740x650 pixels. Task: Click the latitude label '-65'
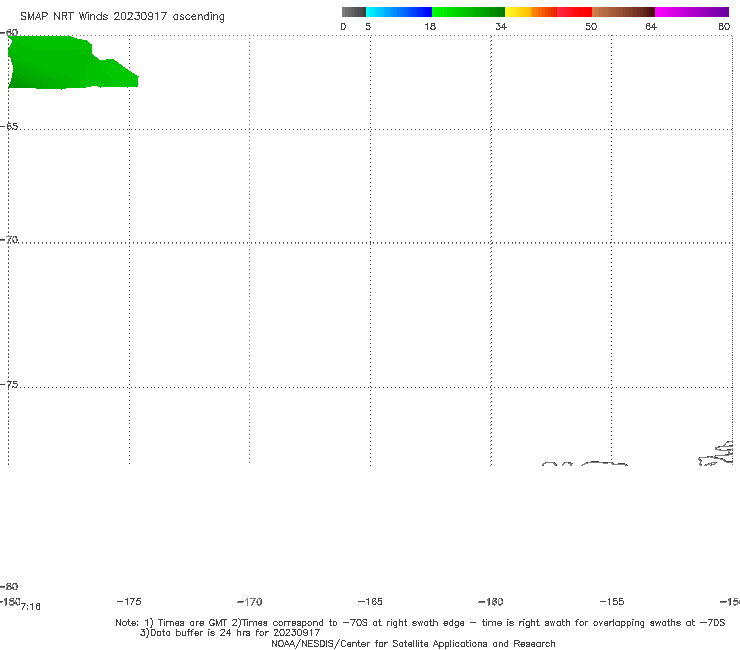pos(9,127)
